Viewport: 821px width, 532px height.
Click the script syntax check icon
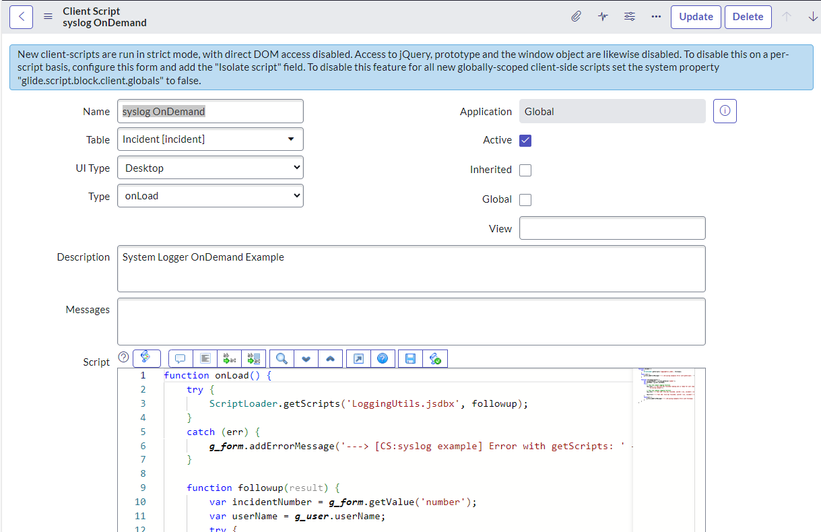tap(435, 359)
